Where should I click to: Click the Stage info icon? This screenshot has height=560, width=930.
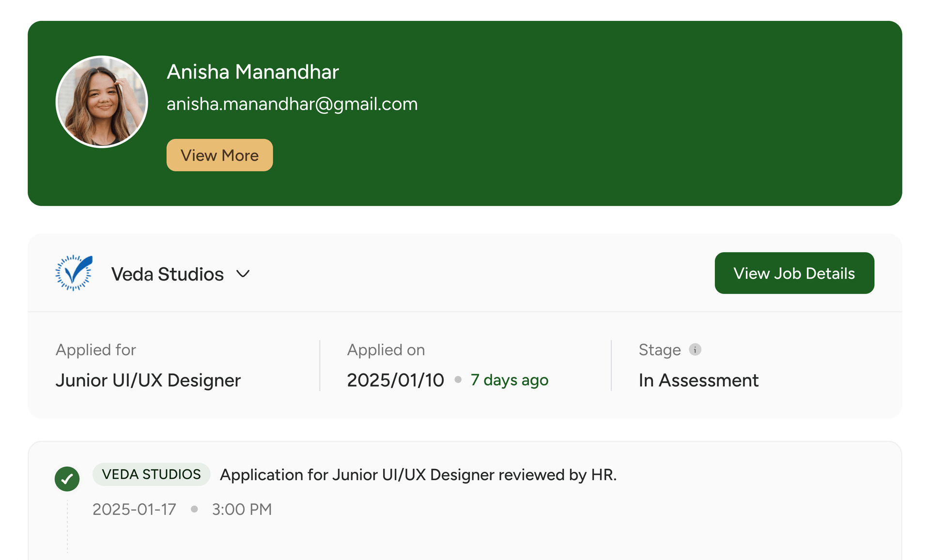point(695,349)
